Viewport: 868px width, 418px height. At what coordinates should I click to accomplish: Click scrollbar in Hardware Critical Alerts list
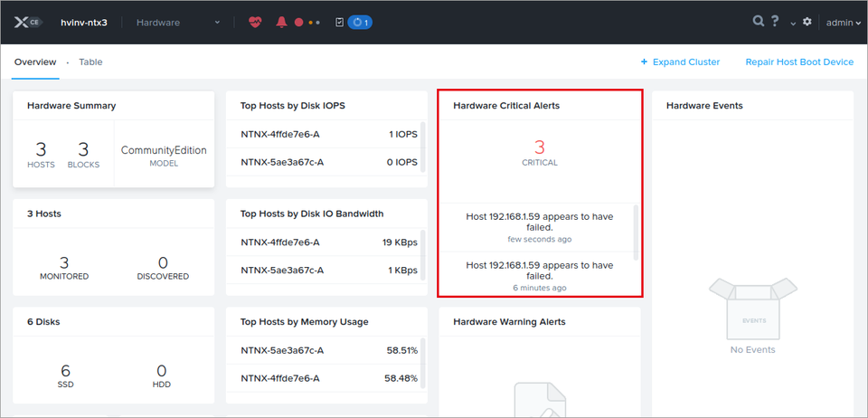pyautogui.click(x=636, y=233)
